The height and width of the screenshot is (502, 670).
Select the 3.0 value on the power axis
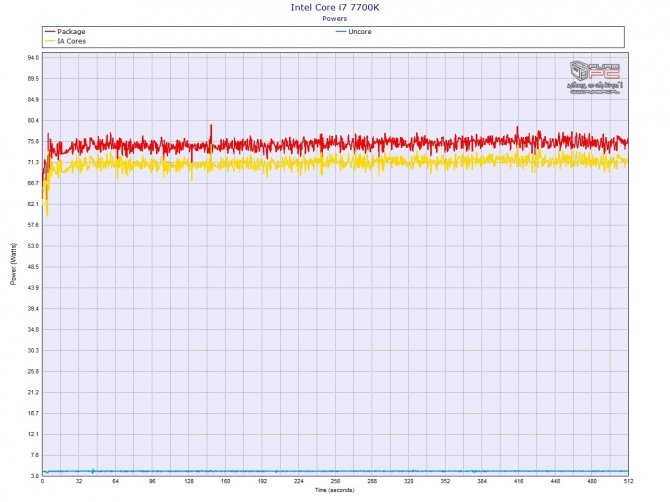(34, 476)
